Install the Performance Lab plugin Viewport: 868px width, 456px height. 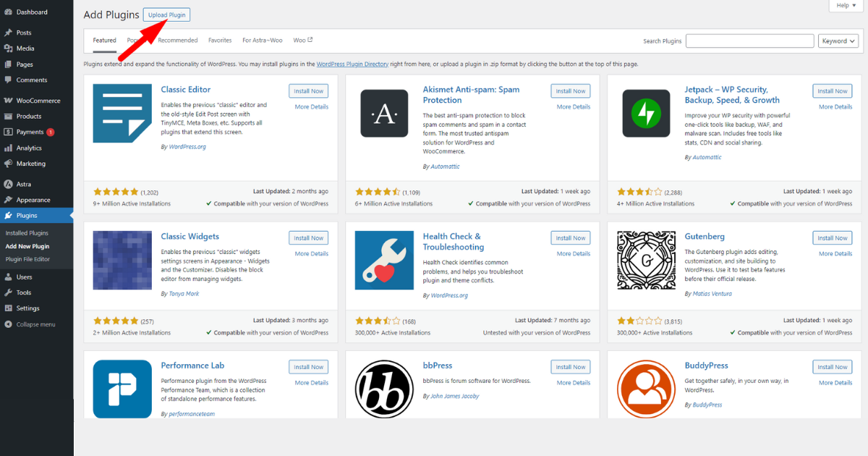point(309,367)
